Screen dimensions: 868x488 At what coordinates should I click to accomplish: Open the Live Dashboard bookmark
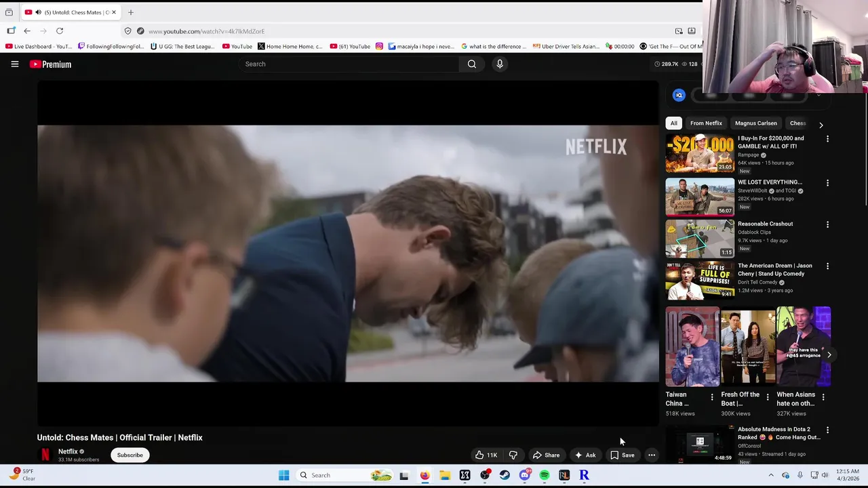pos(39,47)
